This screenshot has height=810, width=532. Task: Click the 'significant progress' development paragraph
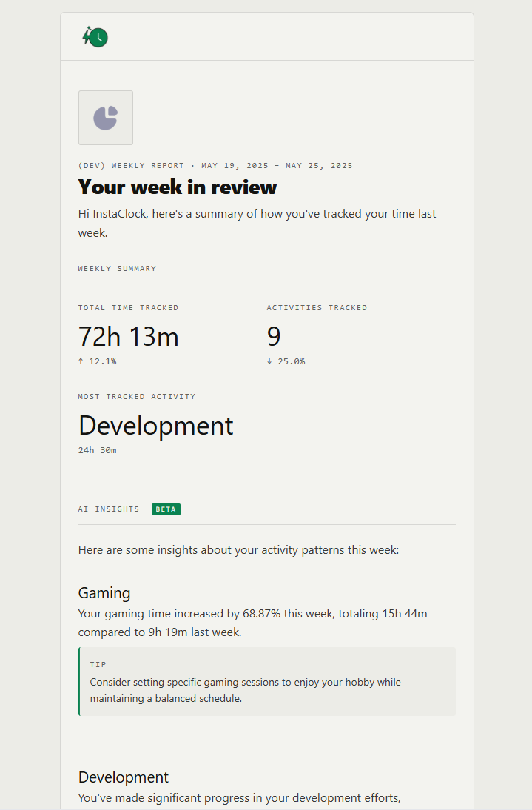click(240, 798)
